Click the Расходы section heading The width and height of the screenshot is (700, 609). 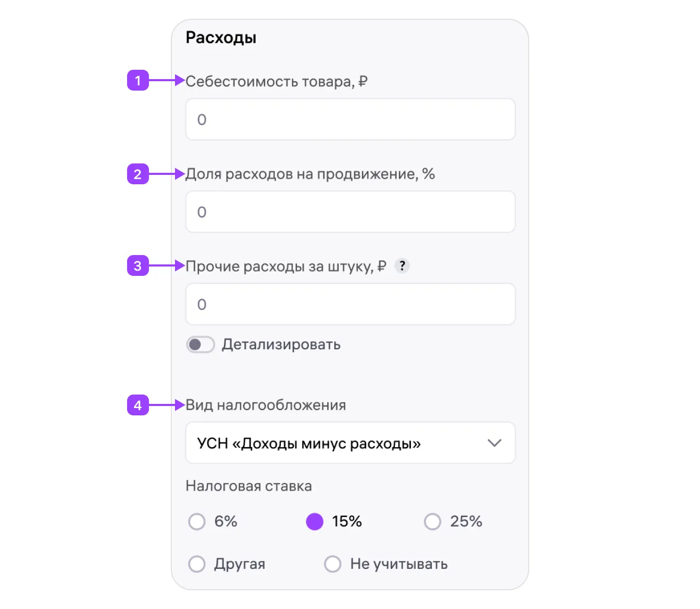[x=221, y=37]
